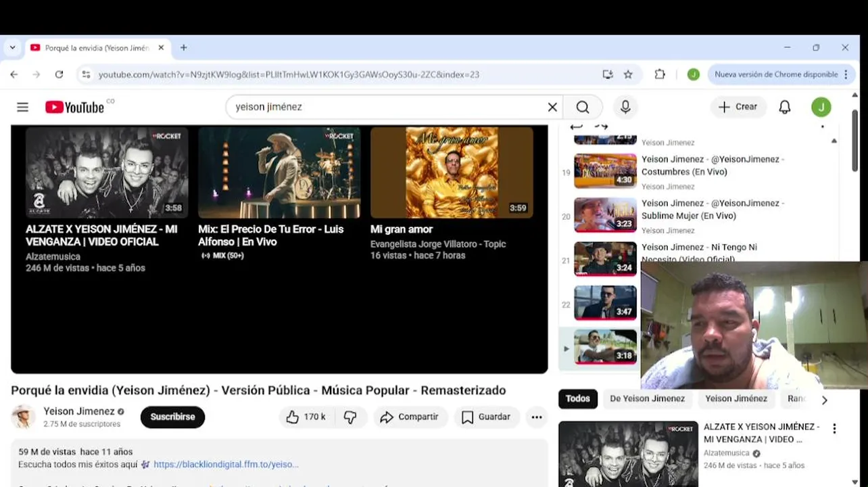The image size is (868, 487).
Task: Open more actions three-dot menu under video
Action: pyautogui.click(x=537, y=417)
